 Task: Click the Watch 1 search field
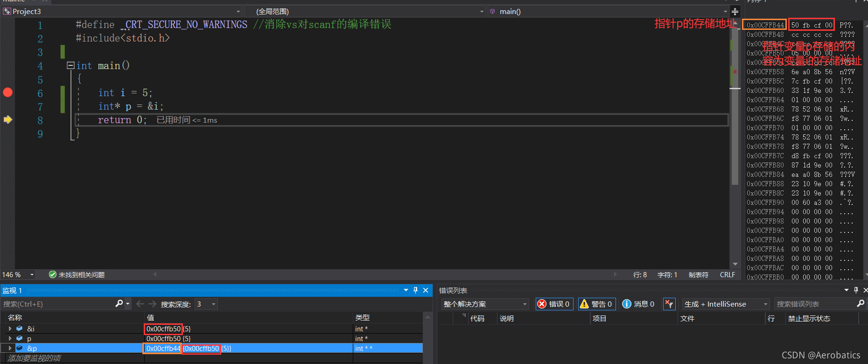coord(58,304)
